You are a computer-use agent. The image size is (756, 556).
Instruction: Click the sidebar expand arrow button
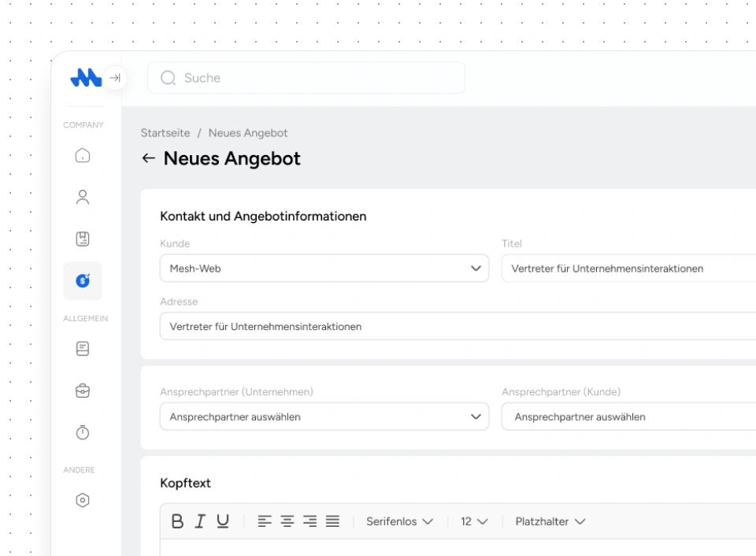(x=115, y=78)
